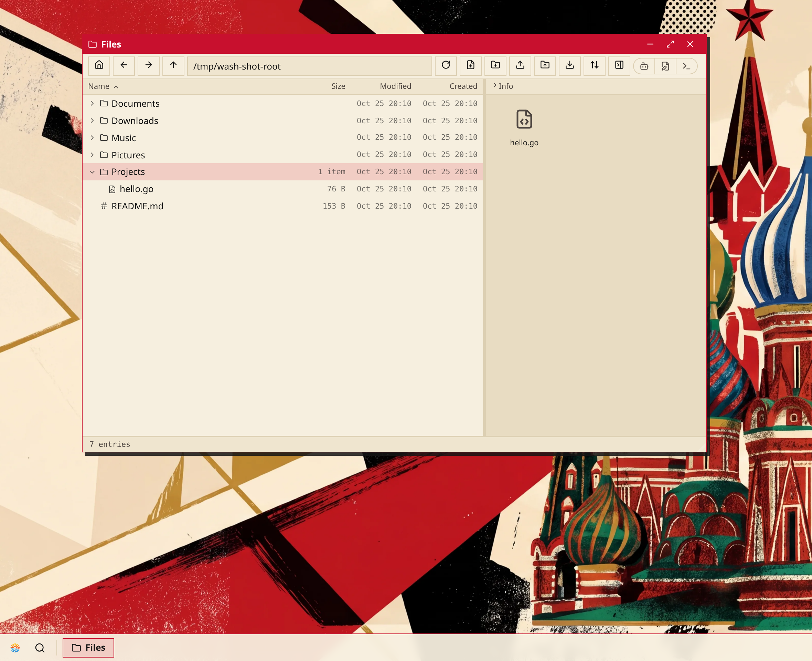Create a new folder with folder-plus icon
812x661 pixels.
coord(495,66)
